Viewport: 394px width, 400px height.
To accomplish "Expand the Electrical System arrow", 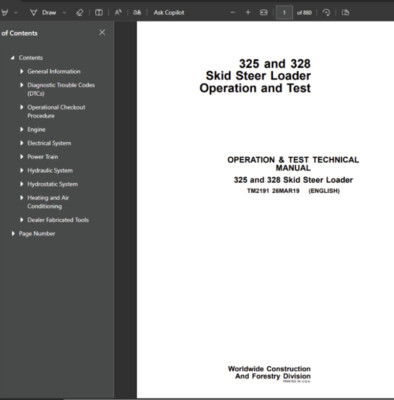I will 21,143.
